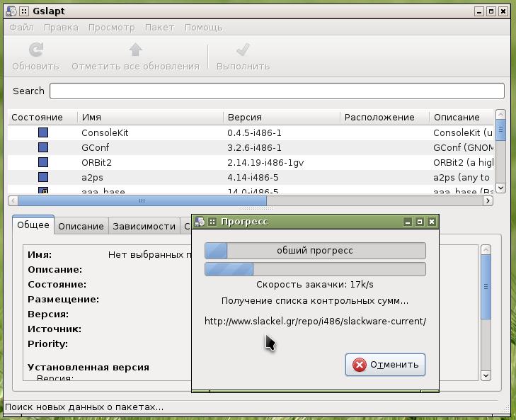Viewport: 516px width, 420px height.
Task: Click the Скорость закачки: 17k/s label
Action: (x=315, y=284)
